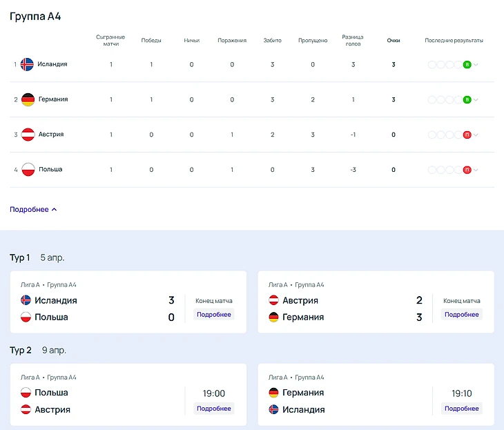The height and width of the screenshot is (430, 504).
Task: Expand Poland recent results chevron
Action: tap(476, 170)
